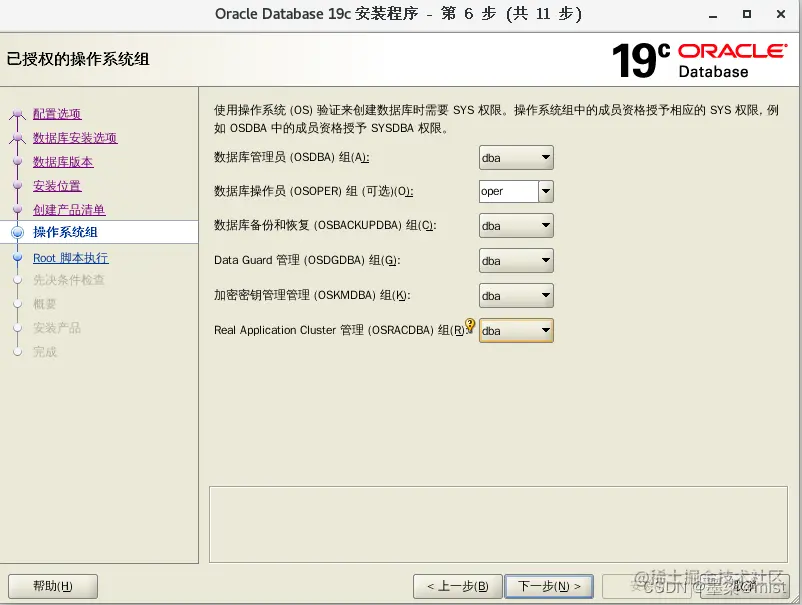Maximize the installer window
Viewport: 802px width, 605px height.
pos(747,14)
